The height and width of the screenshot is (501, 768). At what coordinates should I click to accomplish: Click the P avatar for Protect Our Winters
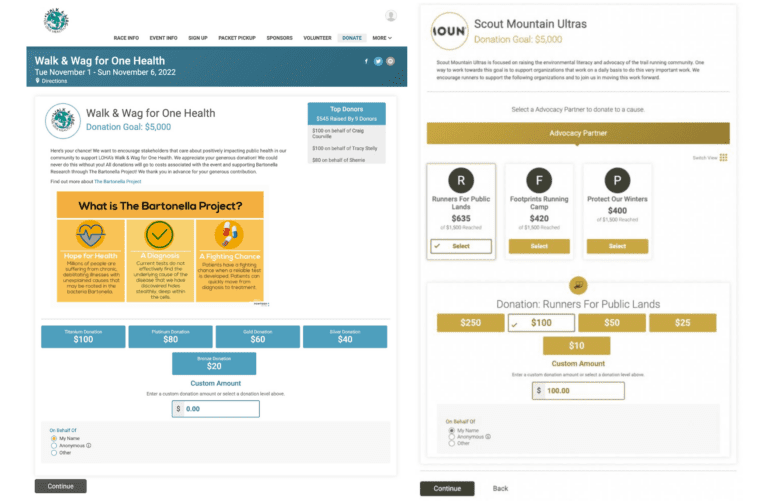click(617, 180)
